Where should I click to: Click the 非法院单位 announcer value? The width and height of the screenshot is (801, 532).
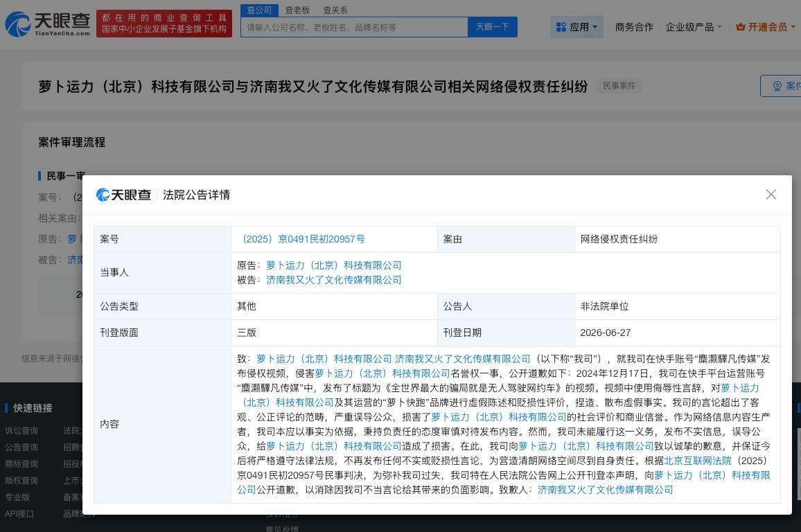(x=604, y=306)
